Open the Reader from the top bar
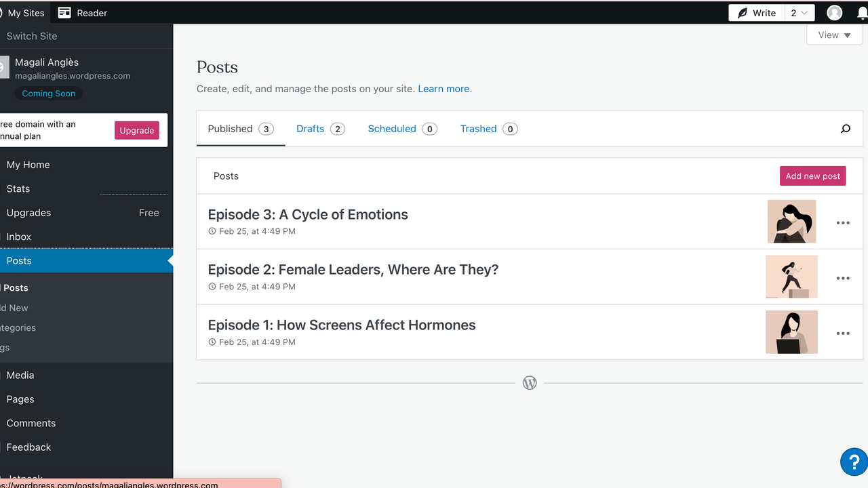868x488 pixels. tap(81, 12)
